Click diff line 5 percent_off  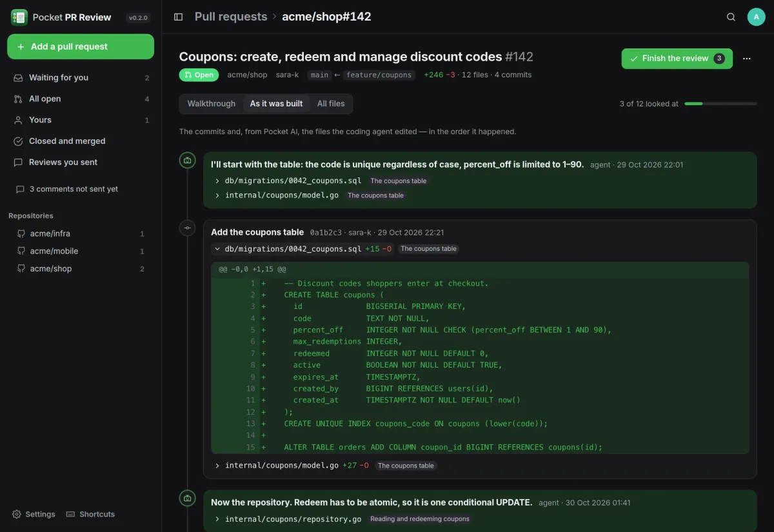click(480, 330)
